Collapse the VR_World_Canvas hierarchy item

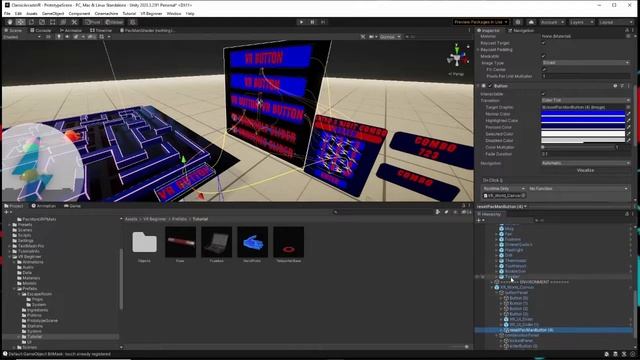click(x=492, y=287)
